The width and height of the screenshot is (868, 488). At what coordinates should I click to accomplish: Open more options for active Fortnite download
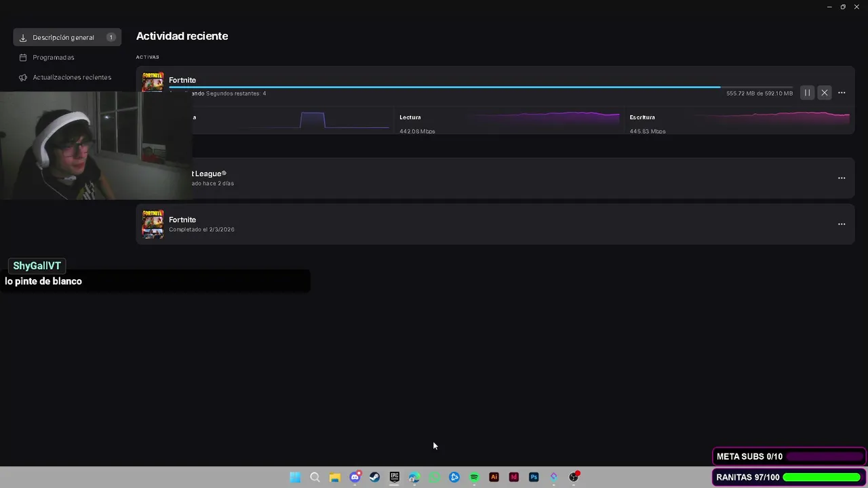click(842, 93)
